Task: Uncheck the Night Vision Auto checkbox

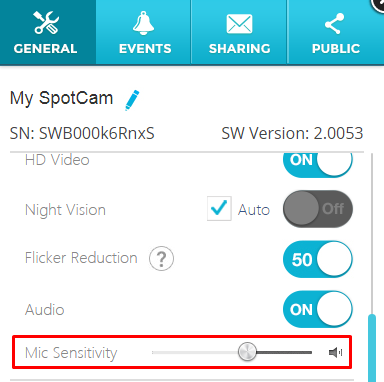Action: (x=219, y=209)
